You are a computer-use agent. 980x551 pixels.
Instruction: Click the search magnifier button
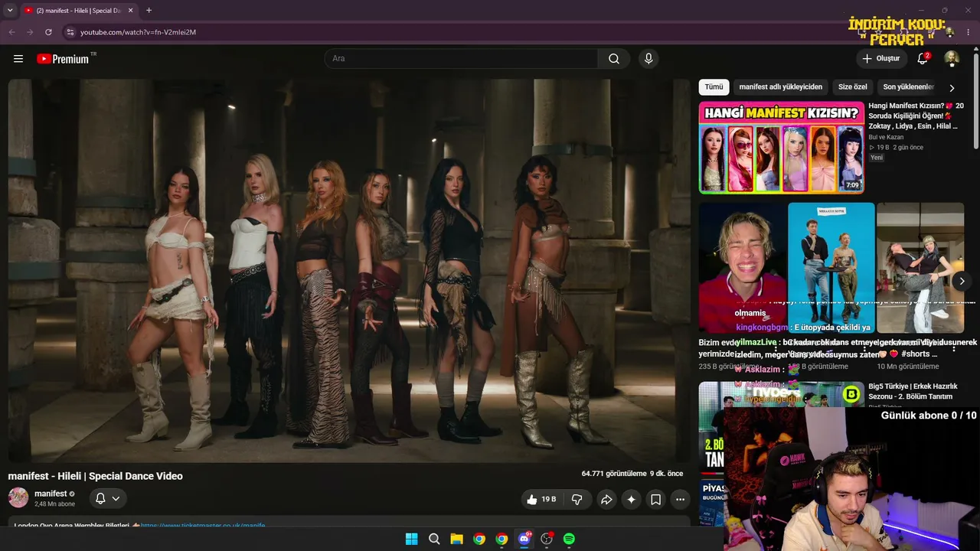(x=614, y=59)
